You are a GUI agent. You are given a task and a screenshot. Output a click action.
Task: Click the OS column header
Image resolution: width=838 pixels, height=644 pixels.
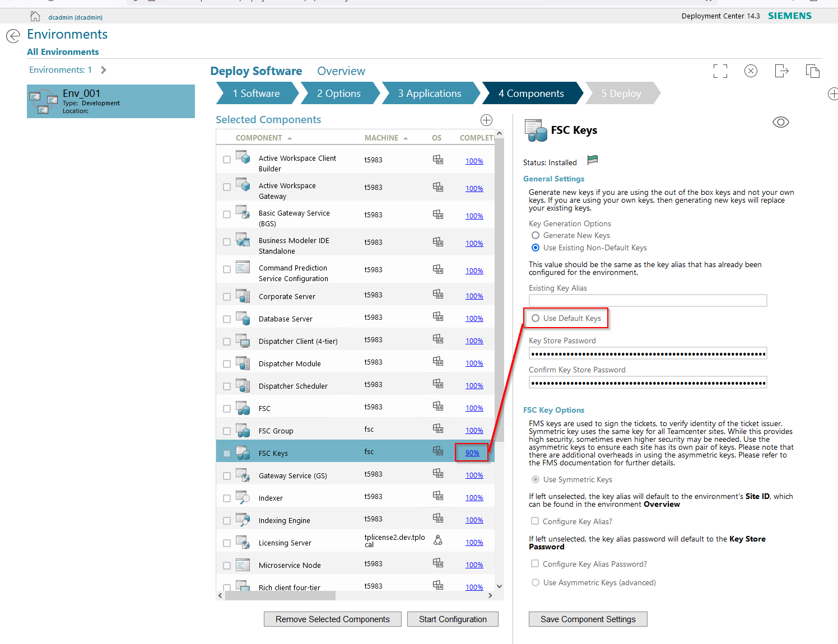(437, 138)
